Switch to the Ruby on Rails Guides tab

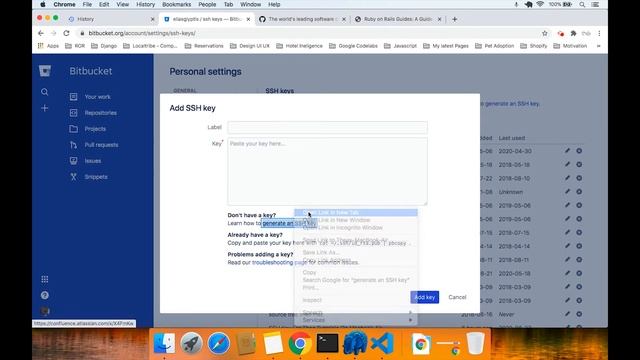pos(397,19)
